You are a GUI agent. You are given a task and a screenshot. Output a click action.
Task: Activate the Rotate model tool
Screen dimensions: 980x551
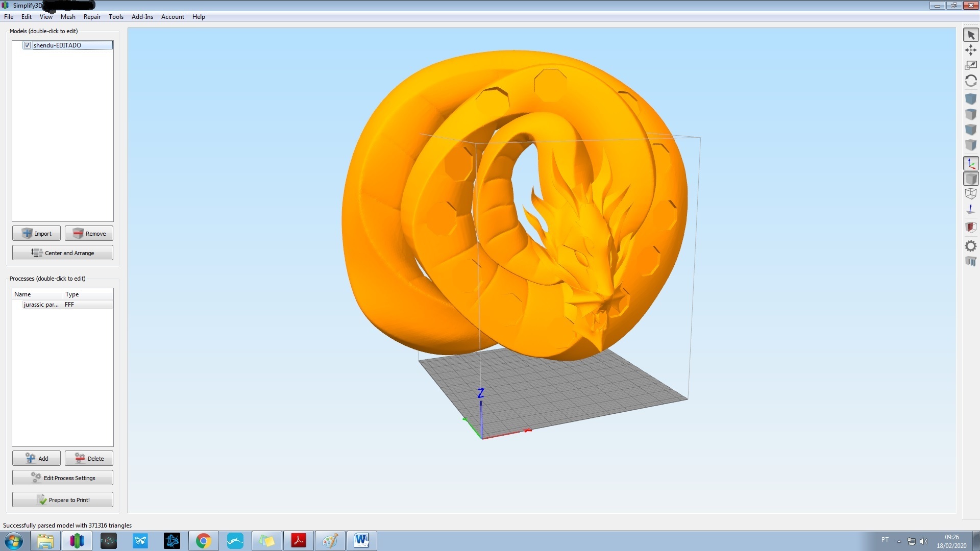point(971,81)
